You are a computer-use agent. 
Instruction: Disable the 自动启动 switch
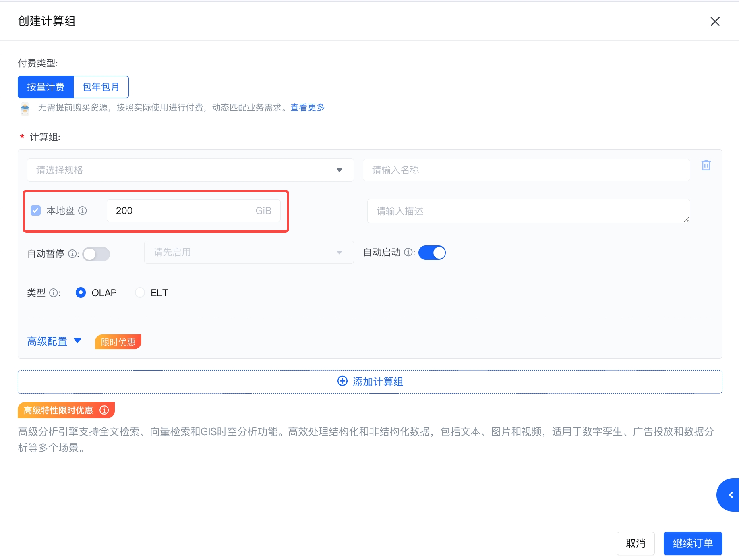(x=432, y=253)
